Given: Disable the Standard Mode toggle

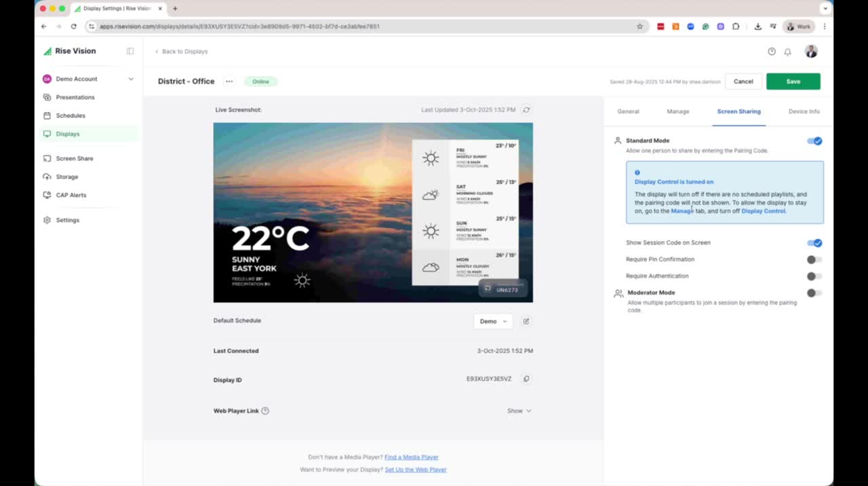Looking at the screenshot, I should 814,141.
